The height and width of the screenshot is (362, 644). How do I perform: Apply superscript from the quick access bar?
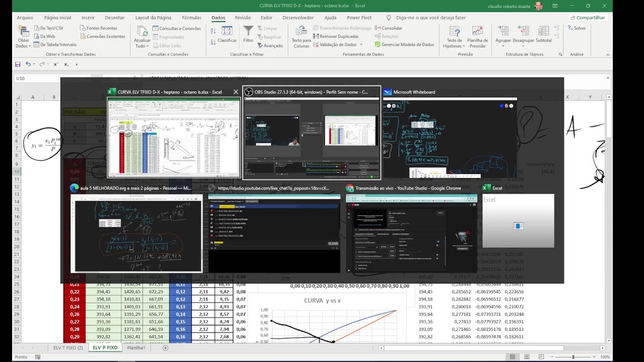pyautogui.click(x=56, y=64)
